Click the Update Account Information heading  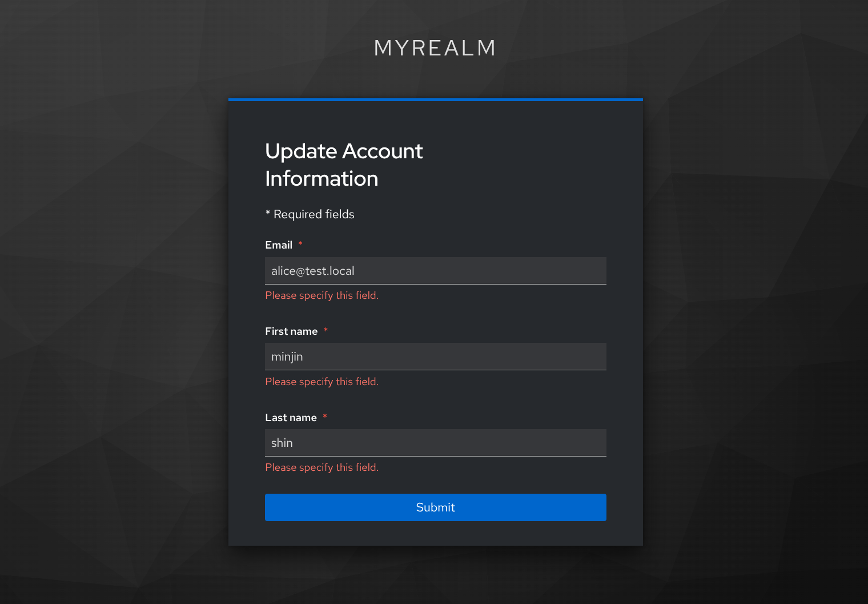click(x=344, y=165)
